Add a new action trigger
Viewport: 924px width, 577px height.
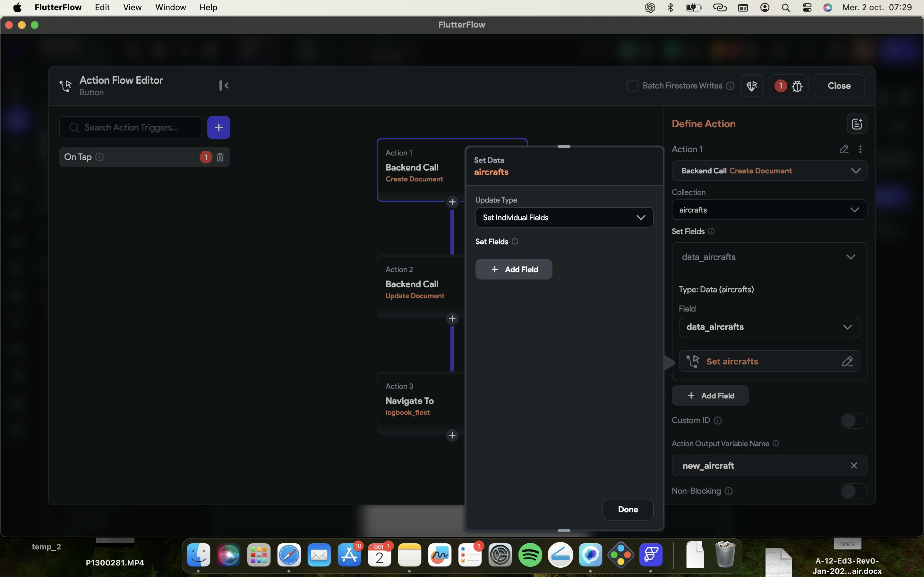click(218, 128)
